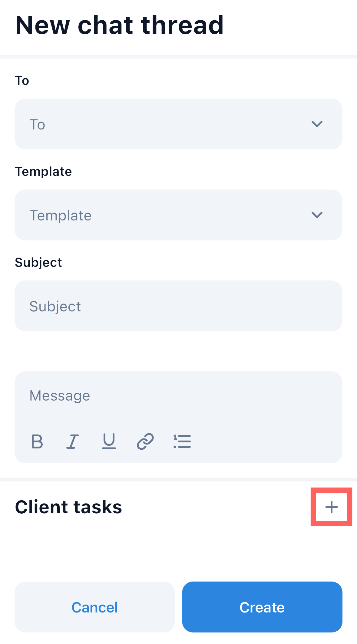The width and height of the screenshot is (357, 644).
Task: Click the "Template" field label
Action: coord(43,172)
